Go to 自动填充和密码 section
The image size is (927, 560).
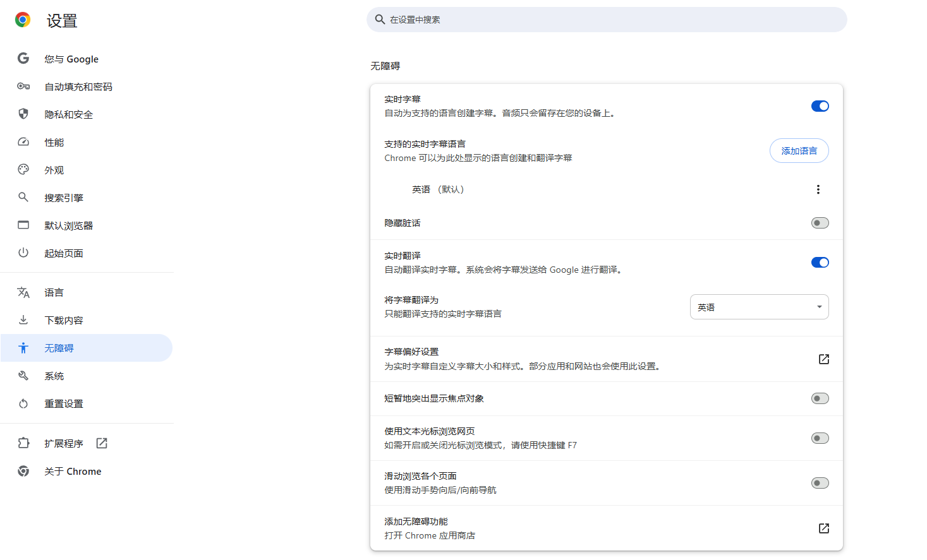coord(87,86)
